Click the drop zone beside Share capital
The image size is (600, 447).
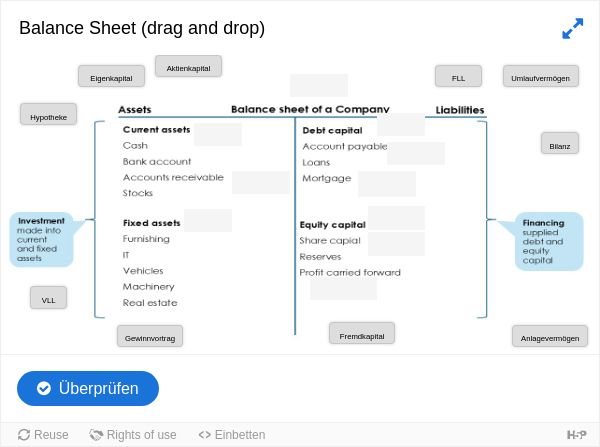(396, 244)
